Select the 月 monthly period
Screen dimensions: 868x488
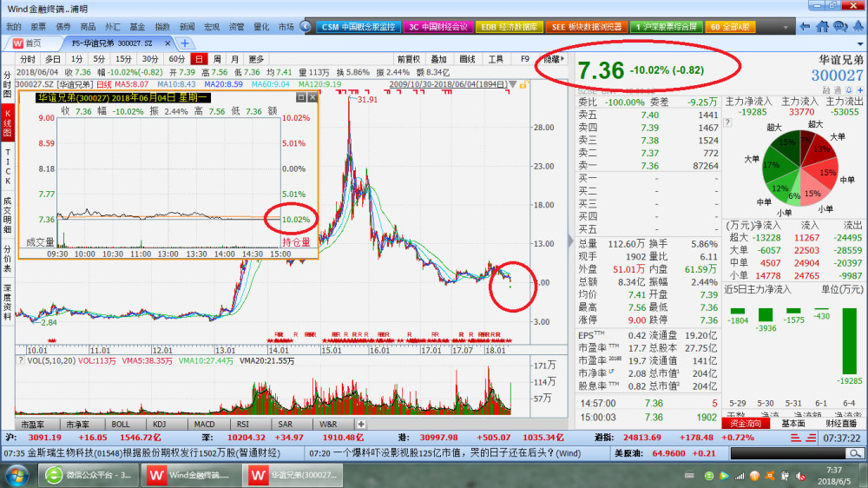(x=234, y=59)
